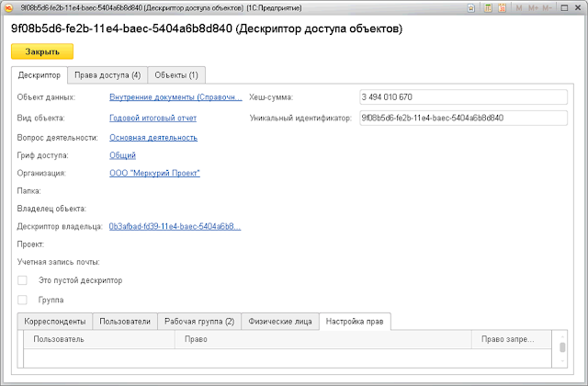The image size is (588, 386).
Task: Select the Пользователи tab
Action: 125,322
